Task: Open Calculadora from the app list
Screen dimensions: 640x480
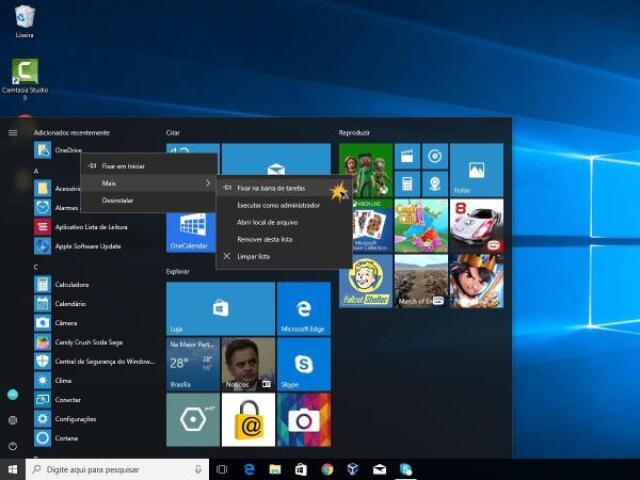Action: 61,284
